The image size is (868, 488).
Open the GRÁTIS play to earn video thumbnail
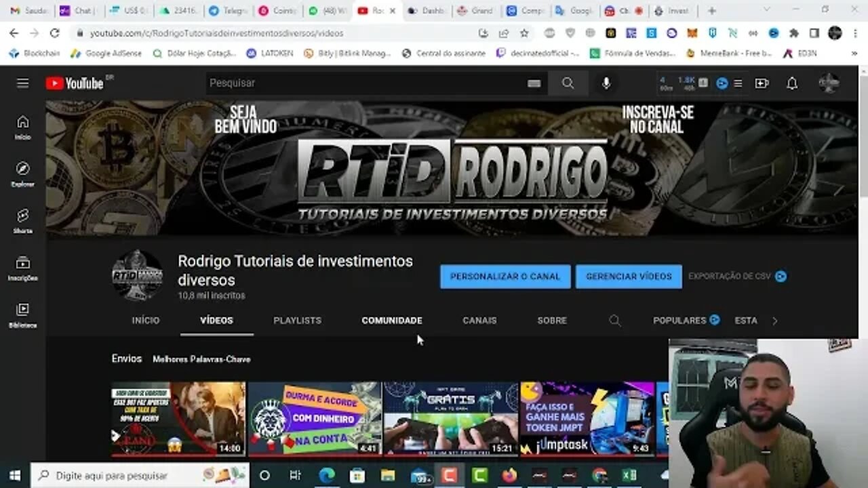pyautogui.click(x=451, y=419)
